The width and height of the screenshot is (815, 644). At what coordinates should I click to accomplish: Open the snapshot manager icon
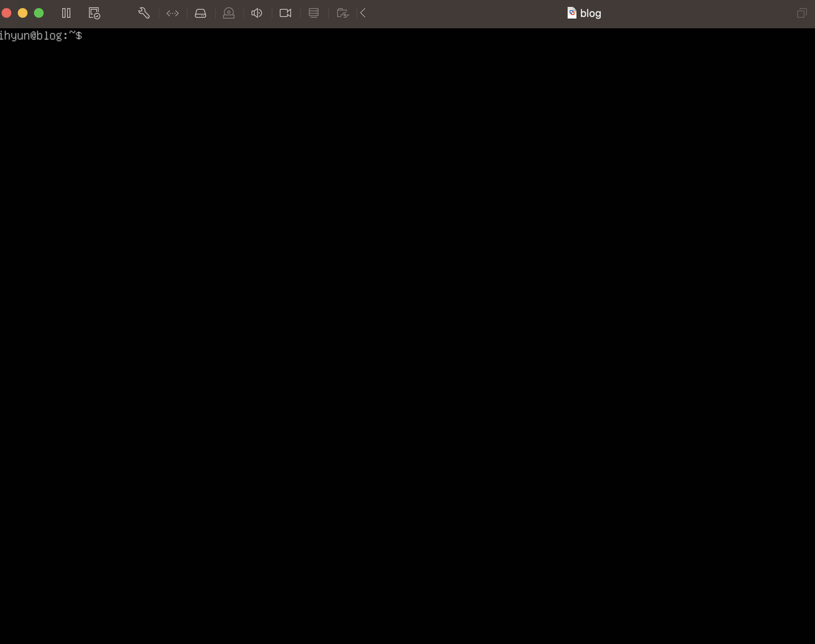pyautogui.click(x=94, y=13)
